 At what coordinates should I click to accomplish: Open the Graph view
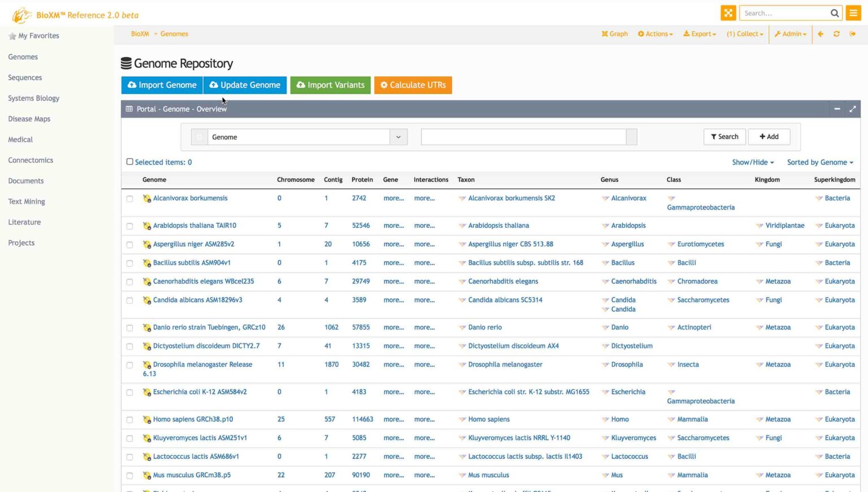[x=614, y=34]
